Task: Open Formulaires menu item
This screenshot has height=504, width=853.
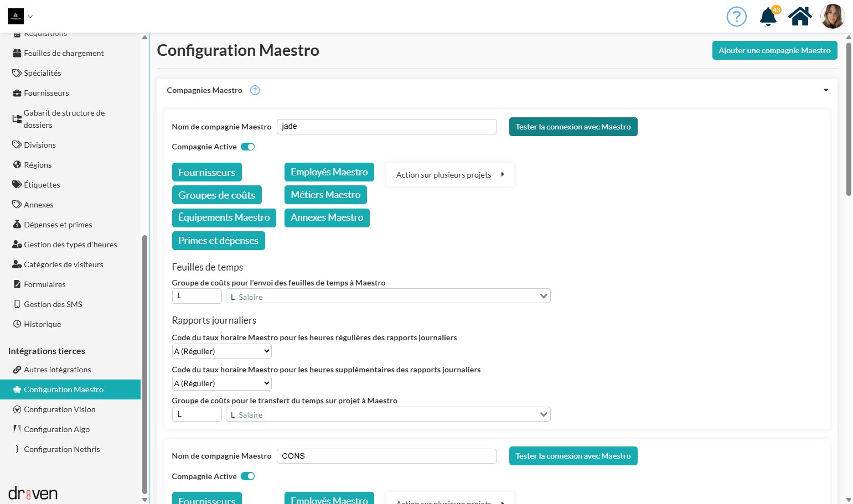Action: 44,284
